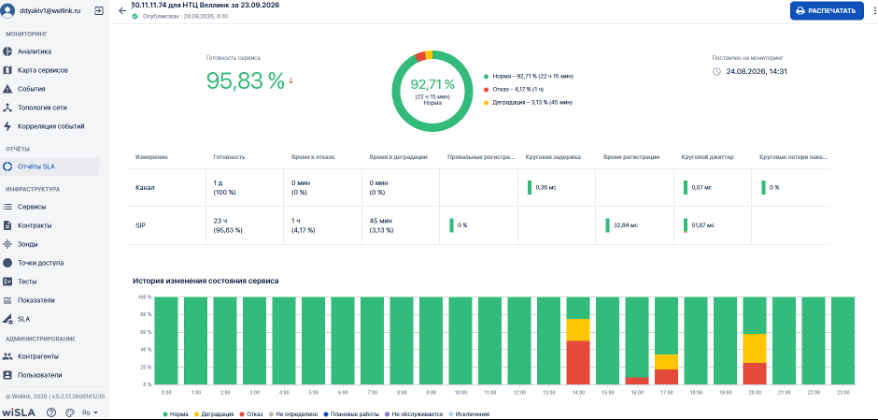Click the SLA sidebar icon

click(7, 319)
